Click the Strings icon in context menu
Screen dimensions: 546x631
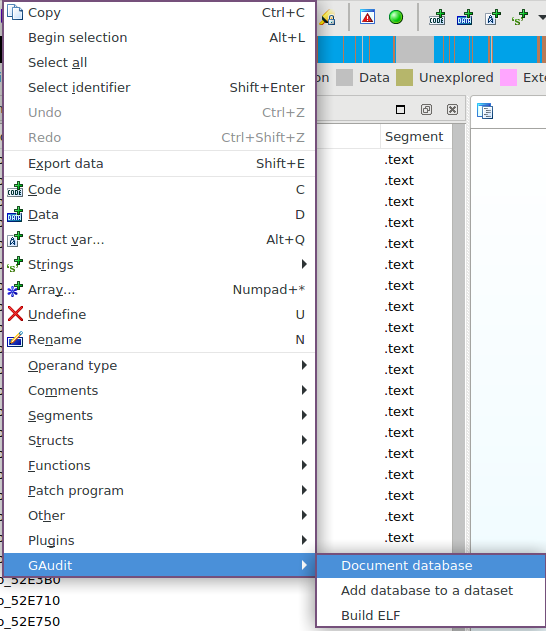coord(15,265)
